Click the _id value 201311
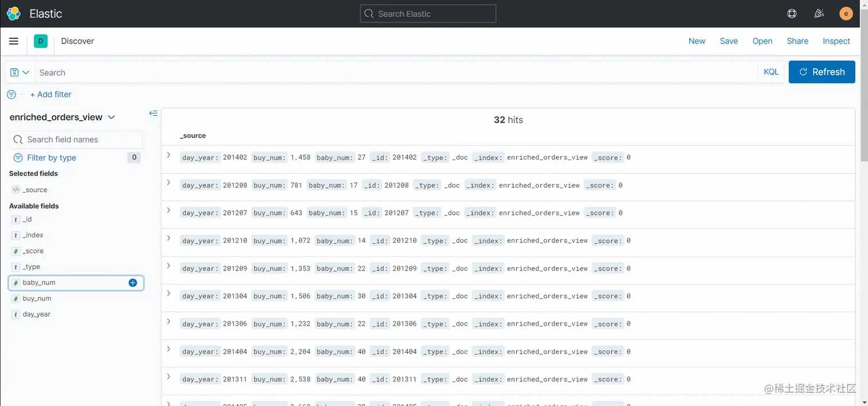 pyautogui.click(x=405, y=379)
